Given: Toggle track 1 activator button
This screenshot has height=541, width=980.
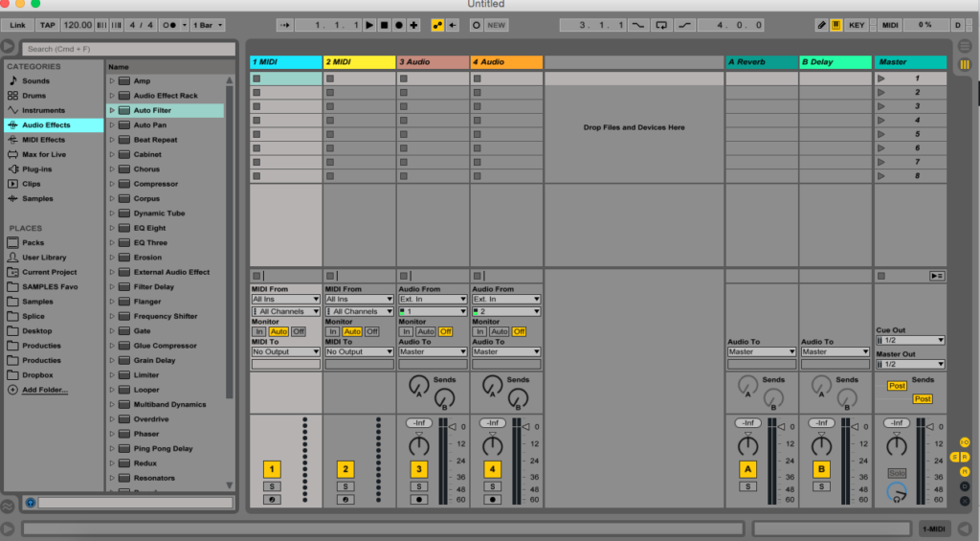Looking at the screenshot, I should 272,469.
